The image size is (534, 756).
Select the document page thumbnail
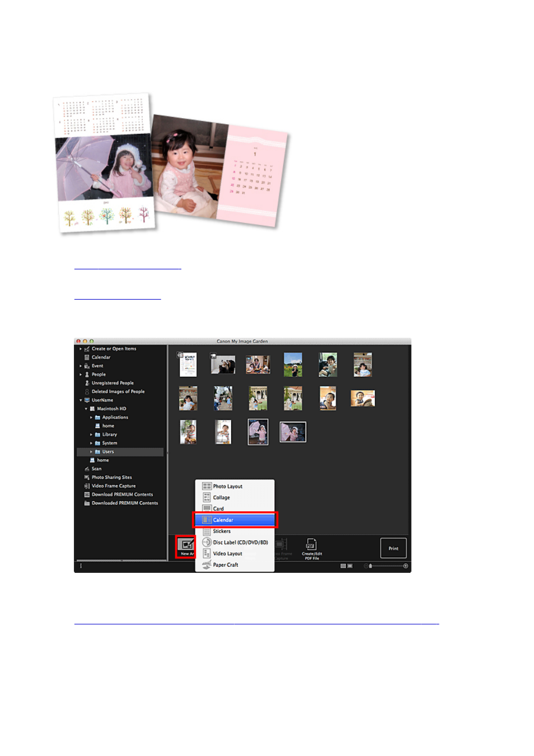pos(188,365)
